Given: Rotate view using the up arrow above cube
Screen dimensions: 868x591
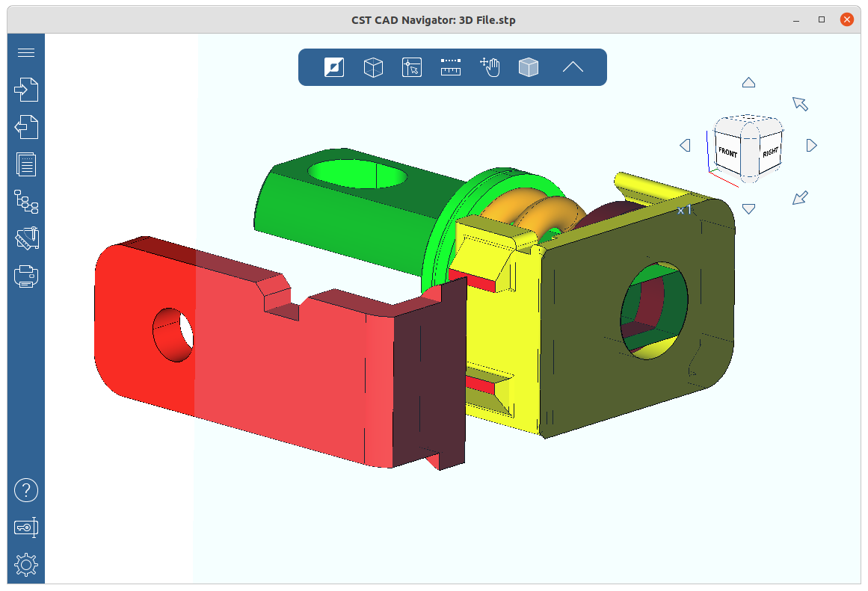Looking at the screenshot, I should pyautogui.click(x=748, y=83).
